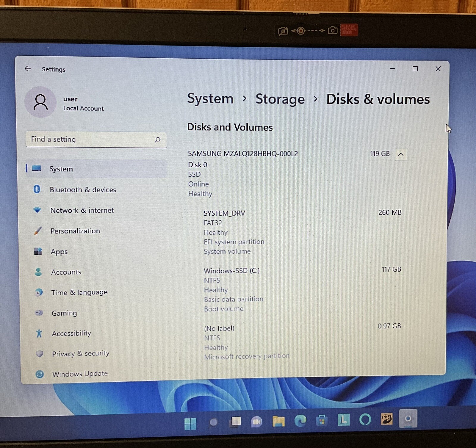Open the Windows Start menu
The width and height of the screenshot is (476, 448).
pos(190,423)
